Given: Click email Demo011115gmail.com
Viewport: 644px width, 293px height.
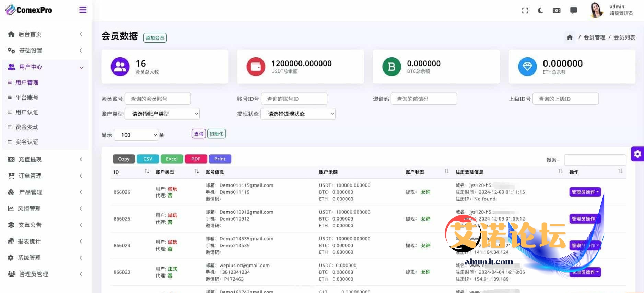Looking at the screenshot, I should point(246,185).
